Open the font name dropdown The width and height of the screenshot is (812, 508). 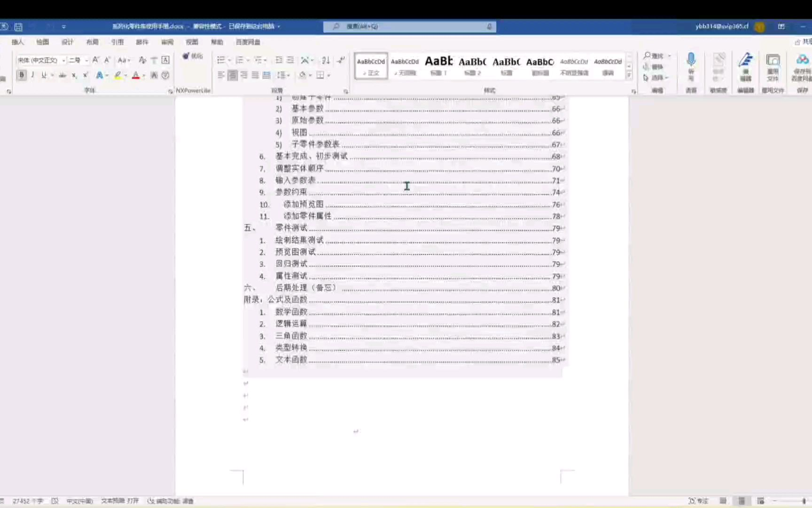click(63, 60)
